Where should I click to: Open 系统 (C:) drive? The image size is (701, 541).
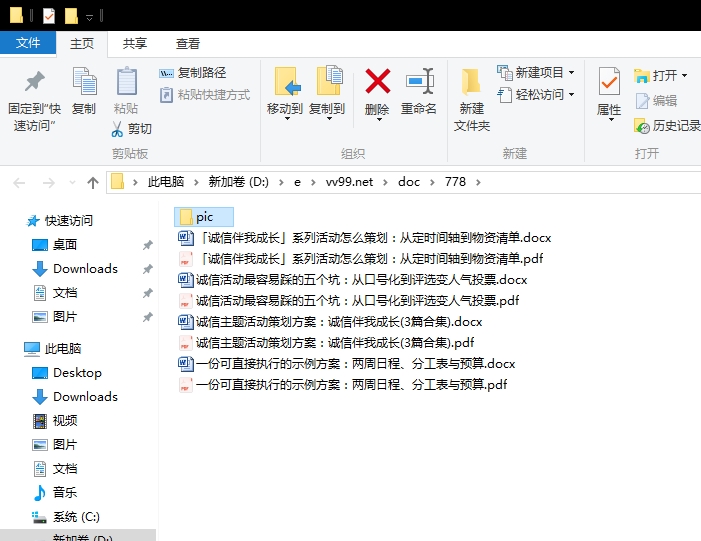[x=66, y=517]
